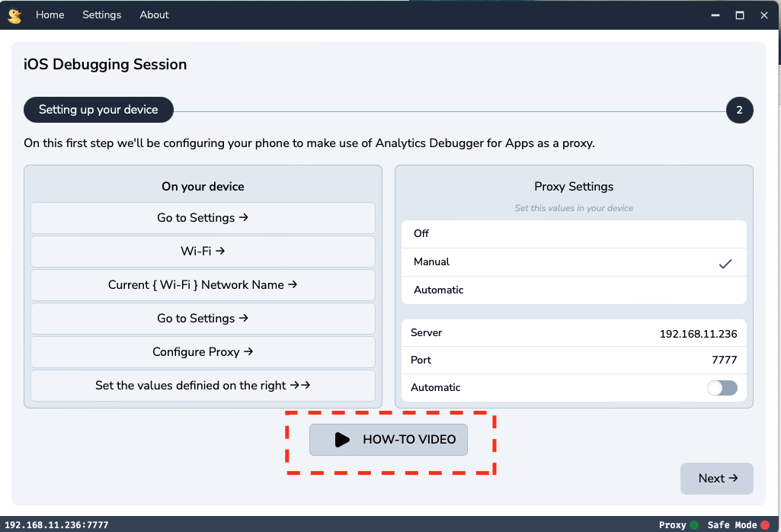Click the Safe Mode label in status bar

pyautogui.click(x=732, y=524)
